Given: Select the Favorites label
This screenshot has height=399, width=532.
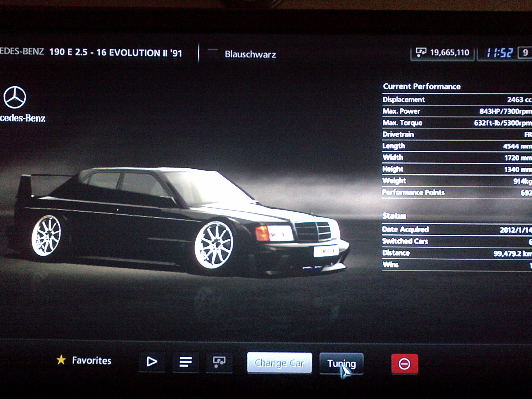Looking at the screenshot, I should (x=92, y=361).
